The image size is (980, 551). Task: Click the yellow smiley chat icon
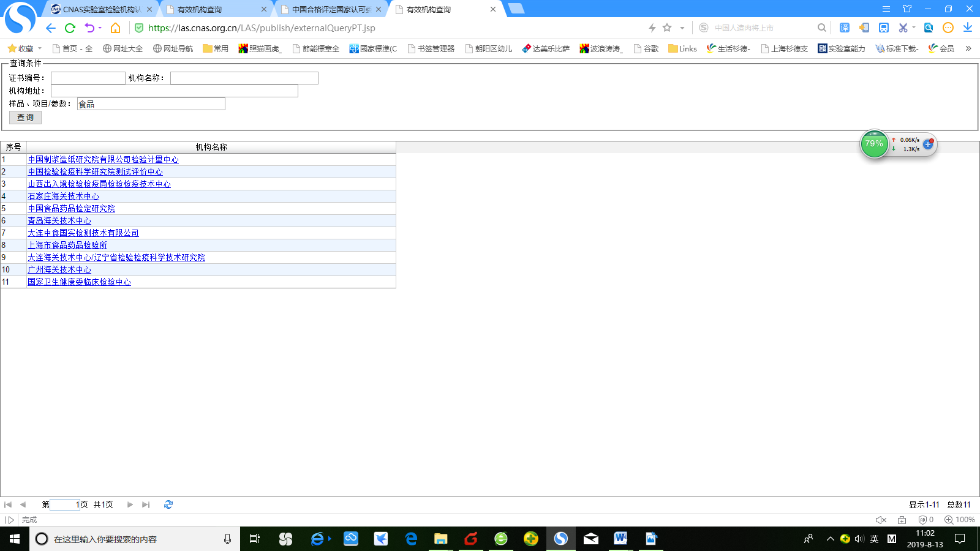pyautogui.click(x=948, y=28)
